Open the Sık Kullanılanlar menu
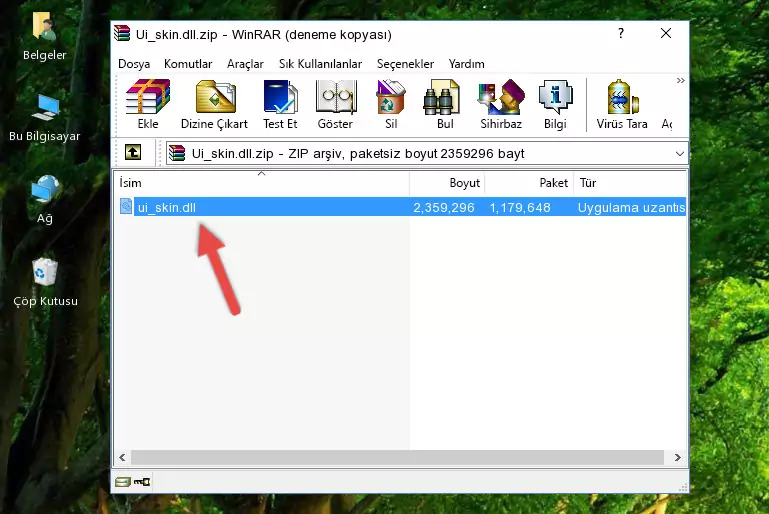Image resolution: width=769 pixels, height=514 pixels. (320, 64)
